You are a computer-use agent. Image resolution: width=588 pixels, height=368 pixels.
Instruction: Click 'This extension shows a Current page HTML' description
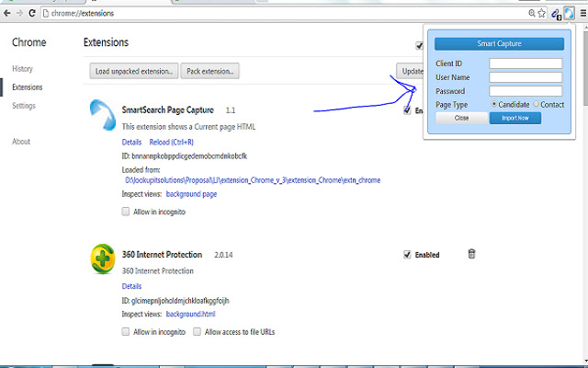click(188, 127)
